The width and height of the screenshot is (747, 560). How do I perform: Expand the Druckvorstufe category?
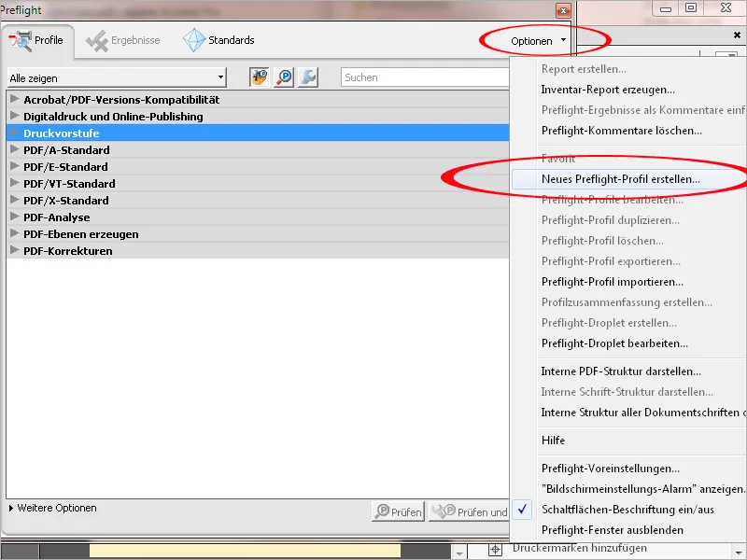coord(14,132)
